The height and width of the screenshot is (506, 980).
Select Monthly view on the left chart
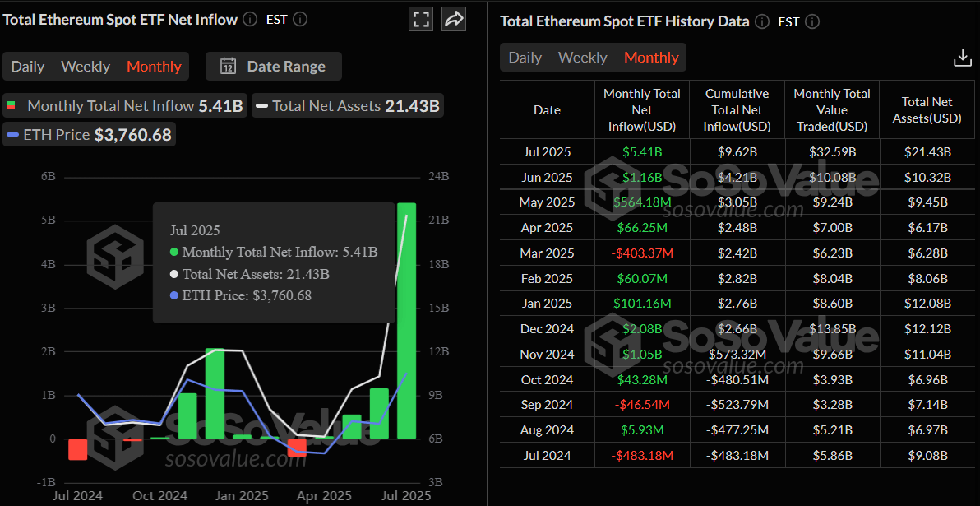(154, 66)
